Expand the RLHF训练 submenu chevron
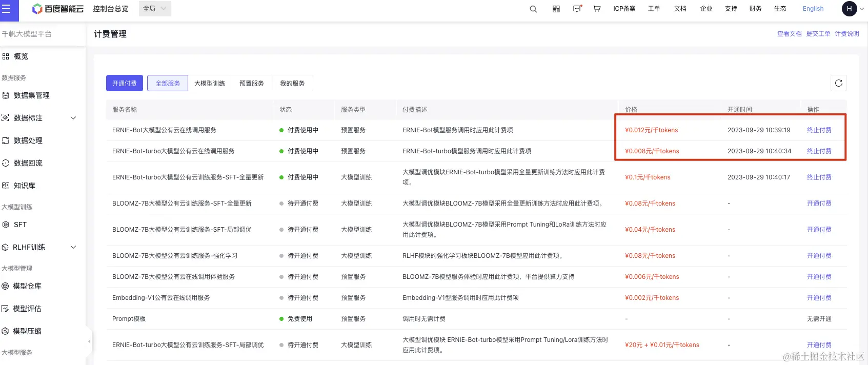The width and height of the screenshot is (868, 365). click(x=73, y=247)
